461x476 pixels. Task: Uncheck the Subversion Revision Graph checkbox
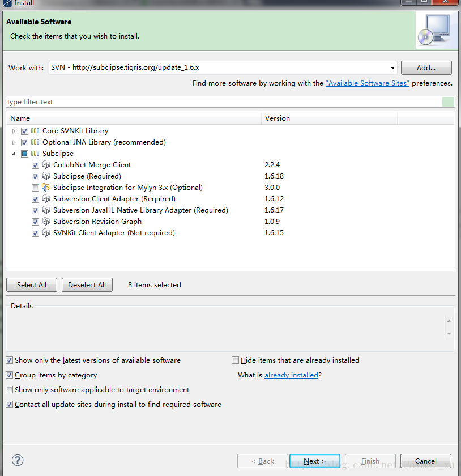tap(35, 222)
